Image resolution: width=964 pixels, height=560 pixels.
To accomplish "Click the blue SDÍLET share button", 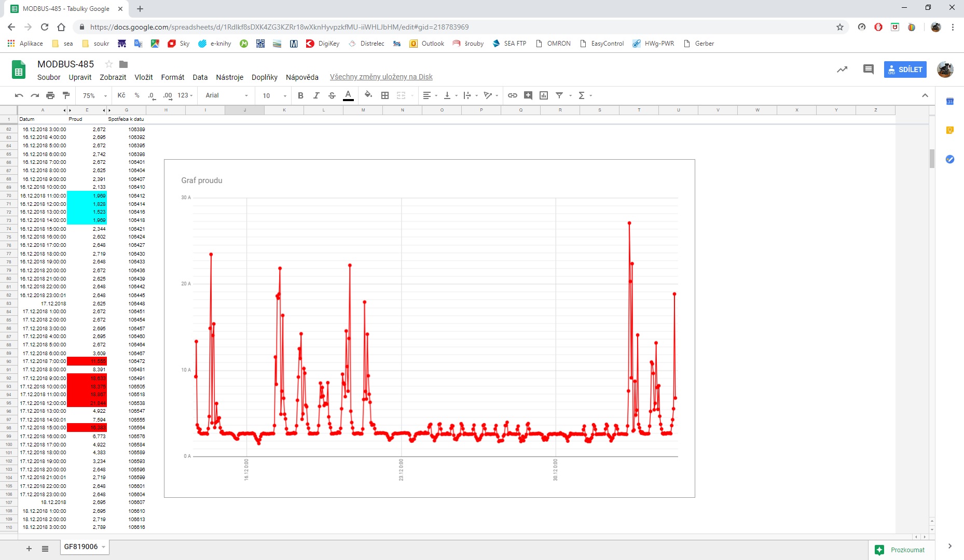I will point(905,69).
